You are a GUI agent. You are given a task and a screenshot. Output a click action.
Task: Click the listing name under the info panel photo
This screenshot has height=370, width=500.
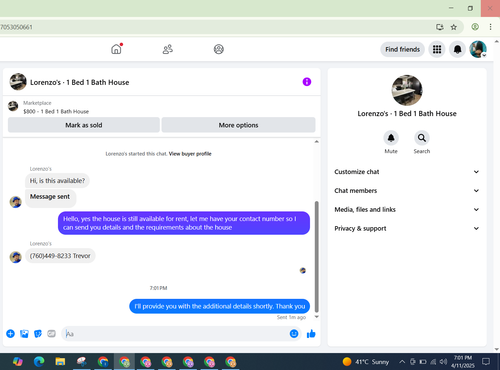(407, 114)
